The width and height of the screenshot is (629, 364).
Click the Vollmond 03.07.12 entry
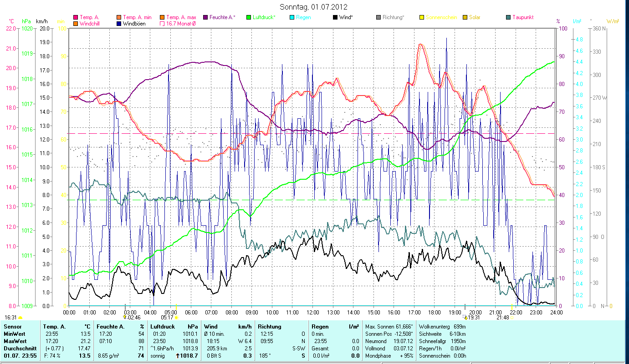[x=389, y=348]
